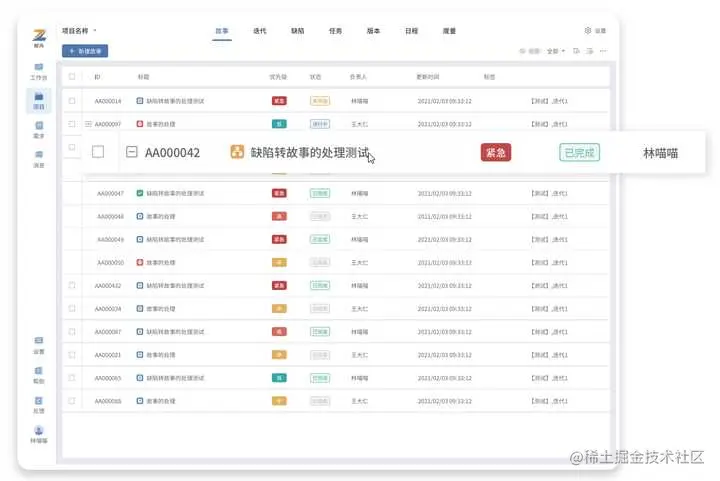
Task: Click the 优先级 column header
Action: (278, 77)
